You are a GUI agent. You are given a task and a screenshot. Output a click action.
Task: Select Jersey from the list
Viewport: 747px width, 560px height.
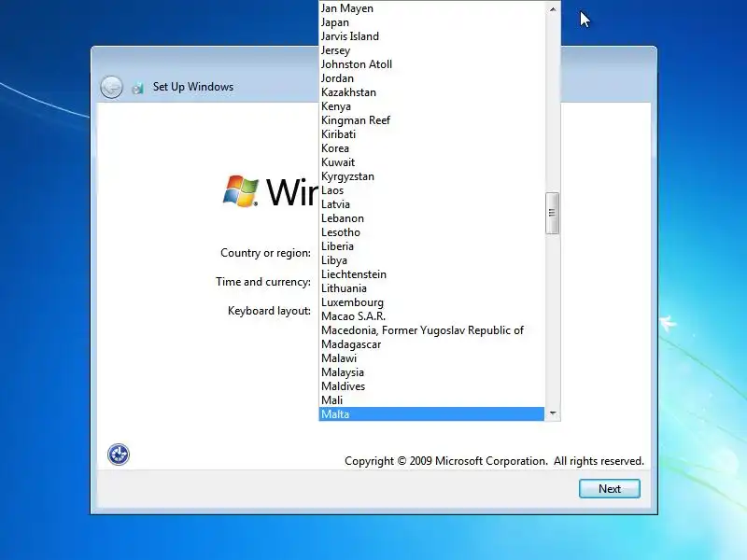point(431,50)
